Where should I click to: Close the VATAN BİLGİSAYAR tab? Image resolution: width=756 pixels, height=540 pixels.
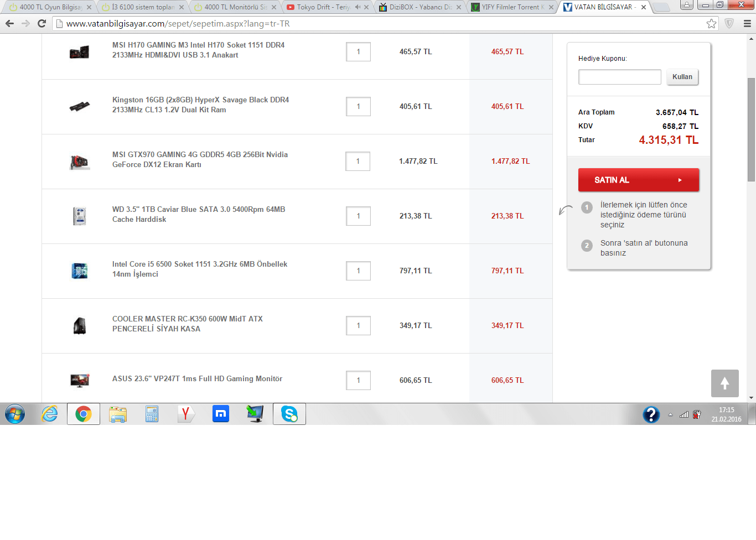644,7
